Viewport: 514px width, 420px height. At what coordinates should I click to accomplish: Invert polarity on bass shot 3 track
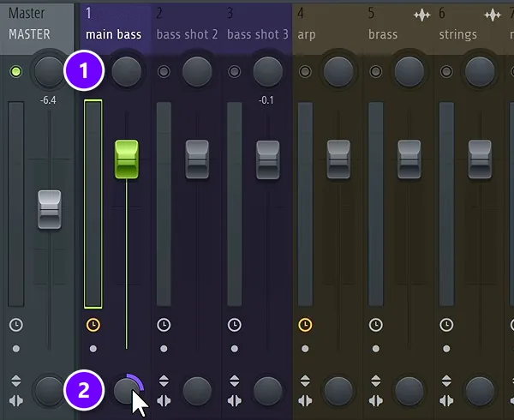234,381
